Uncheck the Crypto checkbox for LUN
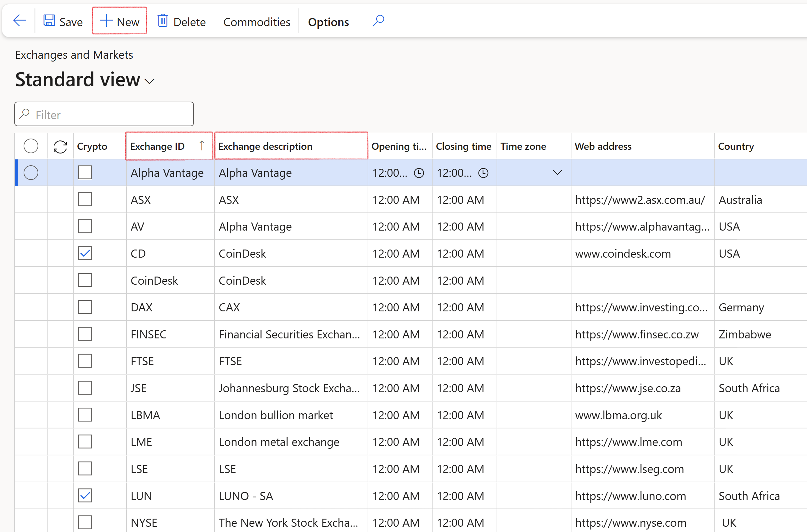The height and width of the screenshot is (532, 807). pyautogui.click(x=85, y=496)
